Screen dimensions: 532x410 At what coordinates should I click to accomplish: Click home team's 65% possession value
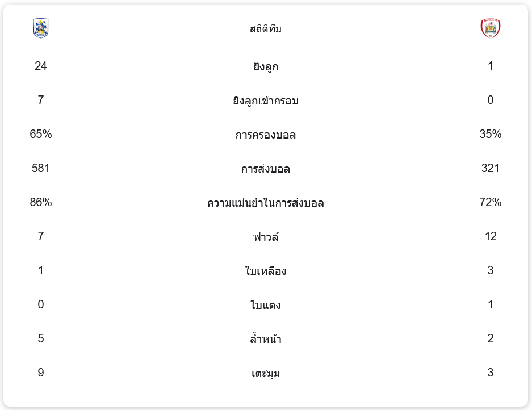[x=41, y=134]
